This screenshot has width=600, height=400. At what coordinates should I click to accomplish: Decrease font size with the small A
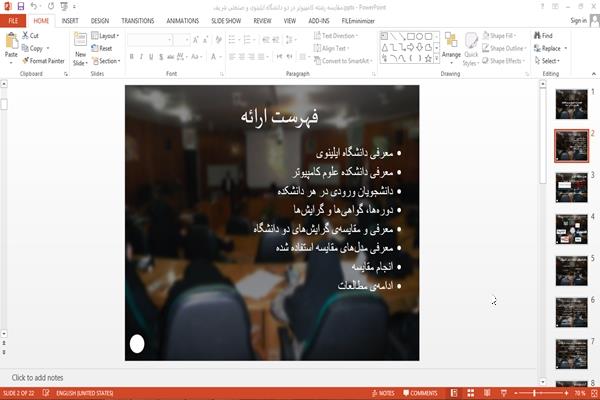pyautogui.click(x=205, y=39)
